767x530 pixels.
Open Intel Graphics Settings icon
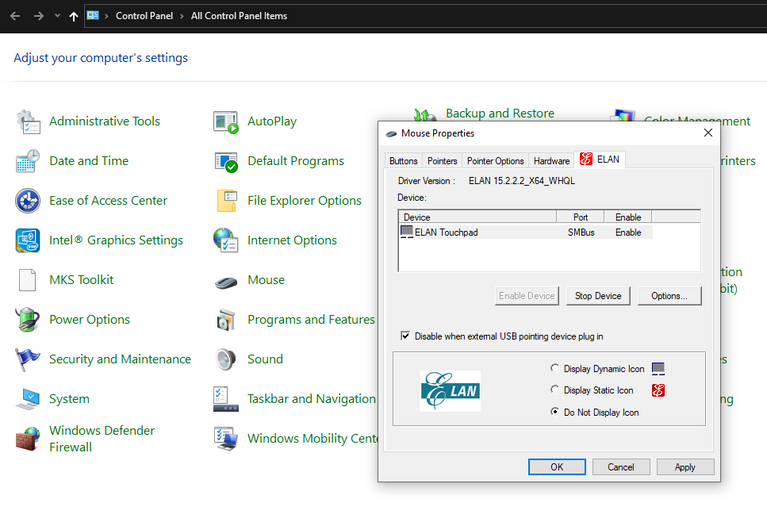[28, 241]
